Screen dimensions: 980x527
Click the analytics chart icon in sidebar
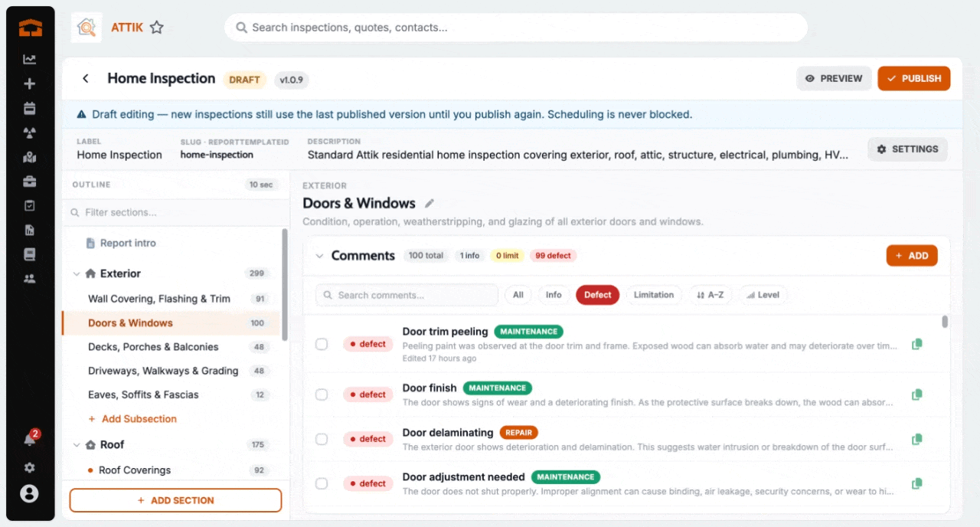pyautogui.click(x=29, y=60)
